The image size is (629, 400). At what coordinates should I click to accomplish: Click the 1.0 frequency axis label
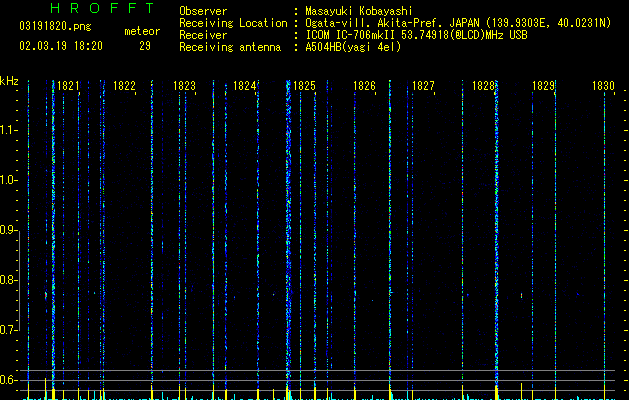click(x=8, y=180)
